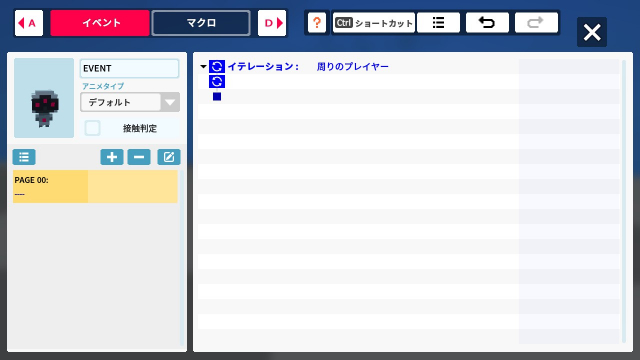The height and width of the screenshot is (360, 640).
Task: Open help with the question mark icon
Action: [317, 22]
